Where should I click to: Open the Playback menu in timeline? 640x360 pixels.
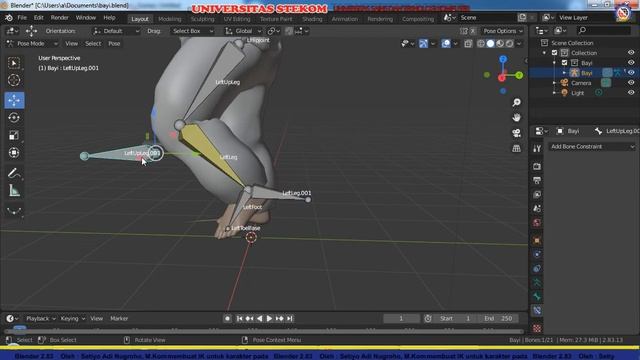click(40, 318)
